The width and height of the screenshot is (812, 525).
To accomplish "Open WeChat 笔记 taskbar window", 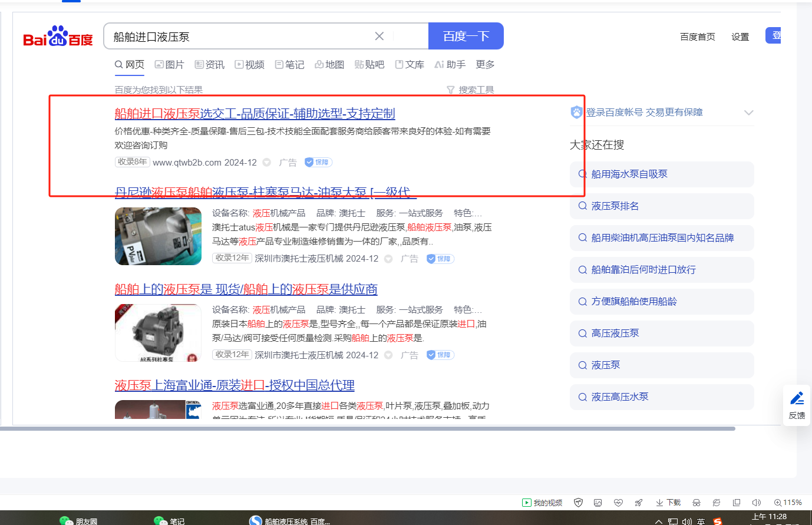I will [169, 521].
